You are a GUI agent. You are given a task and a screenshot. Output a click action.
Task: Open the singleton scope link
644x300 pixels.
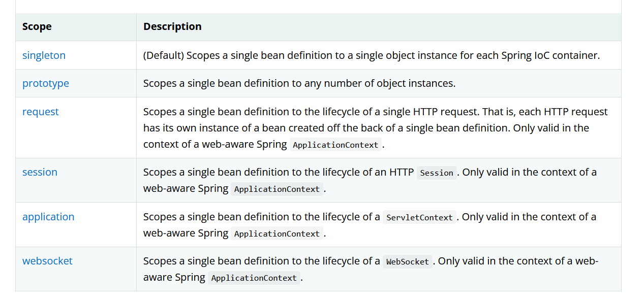(x=44, y=55)
